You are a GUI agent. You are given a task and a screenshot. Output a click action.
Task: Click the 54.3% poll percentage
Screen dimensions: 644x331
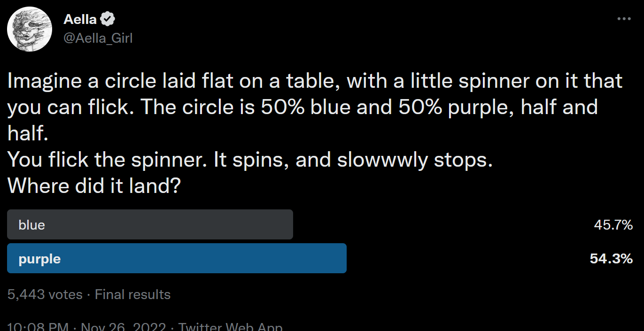(x=611, y=258)
